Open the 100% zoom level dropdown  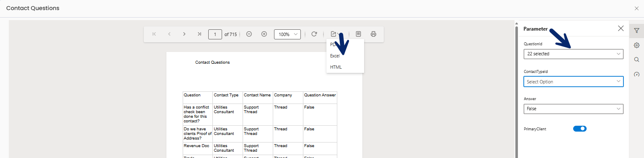tap(287, 34)
